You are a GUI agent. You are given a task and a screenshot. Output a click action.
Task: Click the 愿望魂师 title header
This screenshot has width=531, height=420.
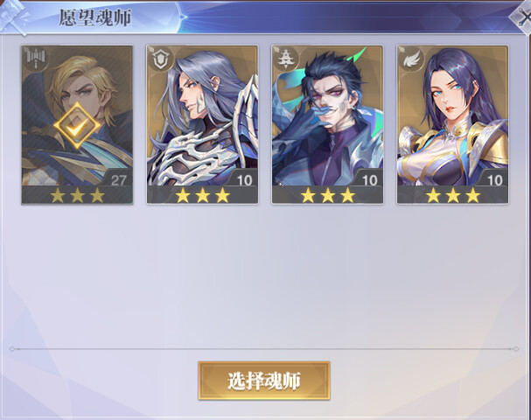(95, 17)
